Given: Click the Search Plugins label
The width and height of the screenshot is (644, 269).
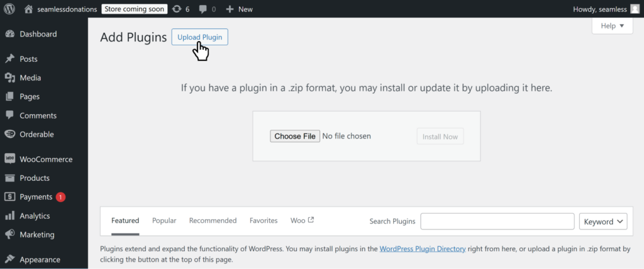Looking at the screenshot, I should (x=392, y=221).
